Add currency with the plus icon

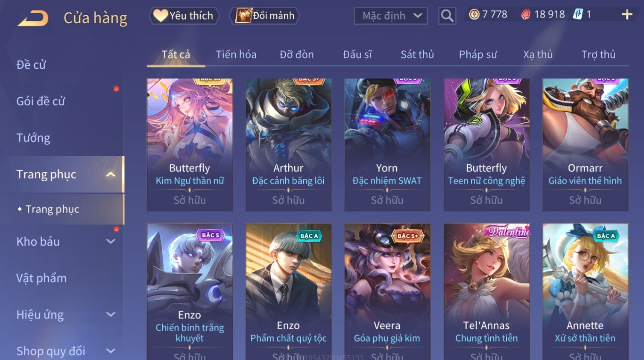(x=627, y=15)
